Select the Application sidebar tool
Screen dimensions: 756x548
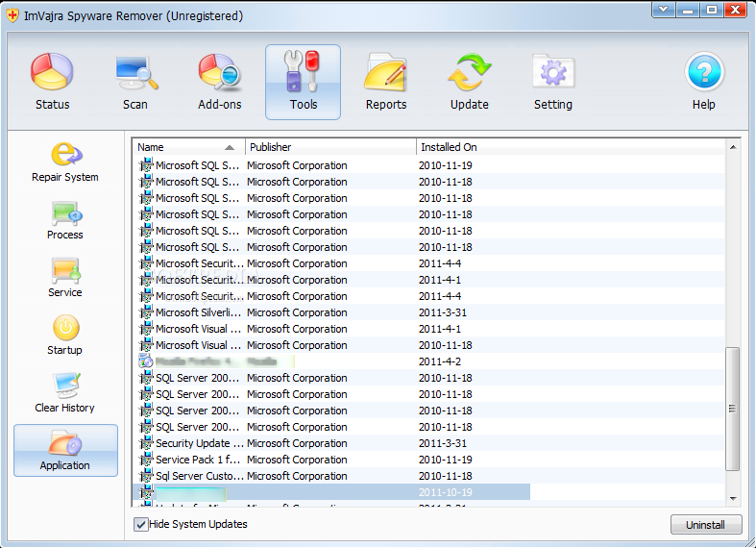(x=65, y=451)
